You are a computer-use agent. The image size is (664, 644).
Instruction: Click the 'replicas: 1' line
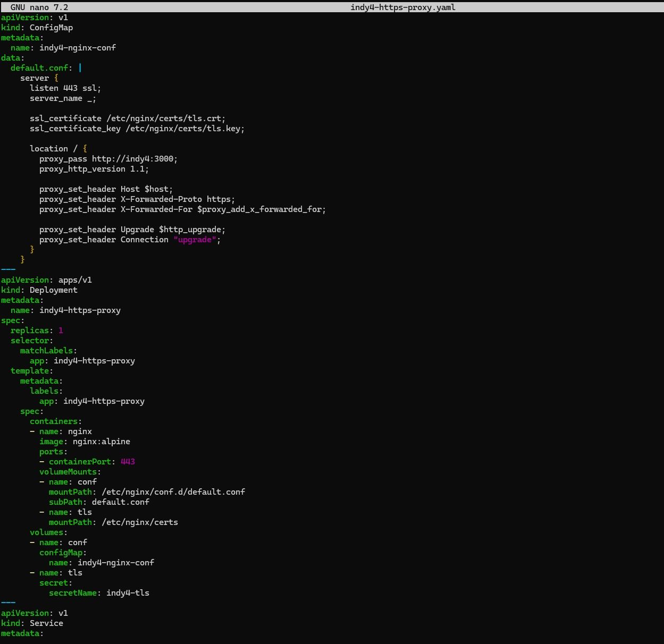click(x=37, y=331)
